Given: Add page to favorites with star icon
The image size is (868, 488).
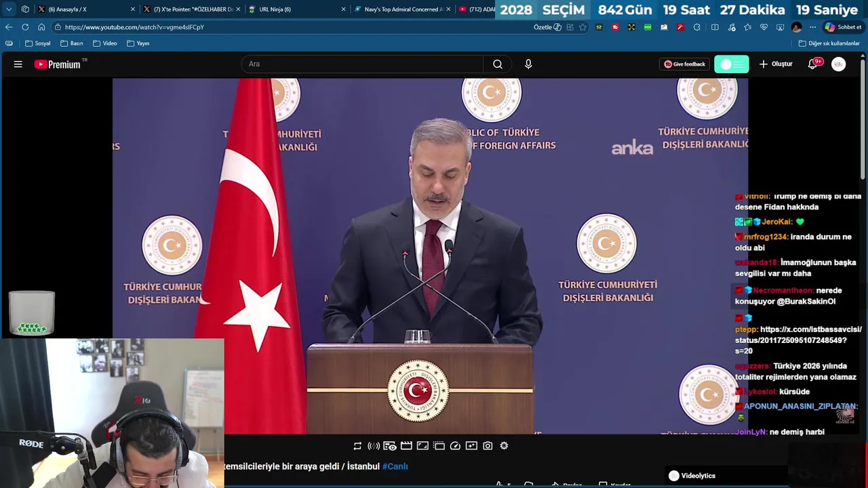Looking at the screenshot, I should (583, 27).
